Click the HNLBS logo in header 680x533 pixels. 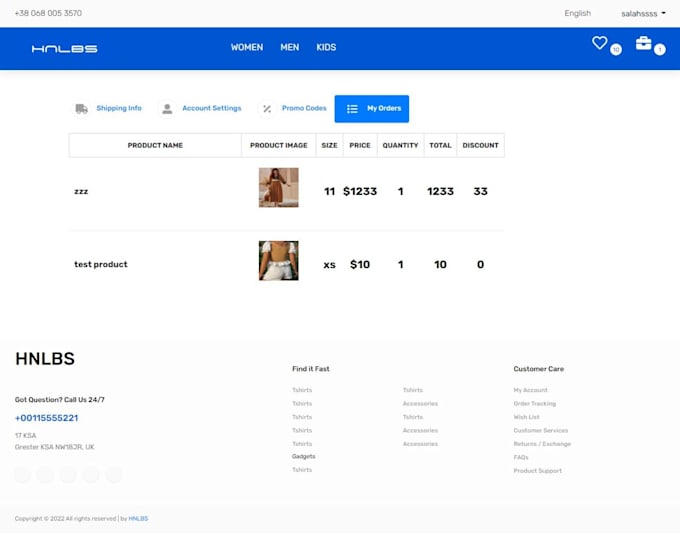[x=64, y=48]
